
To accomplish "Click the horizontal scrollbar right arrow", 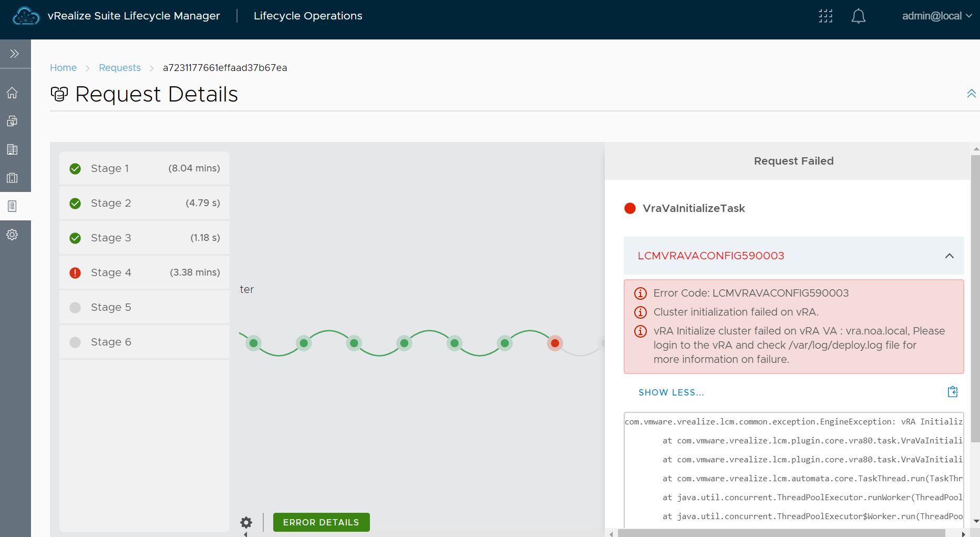I will [x=963, y=534].
